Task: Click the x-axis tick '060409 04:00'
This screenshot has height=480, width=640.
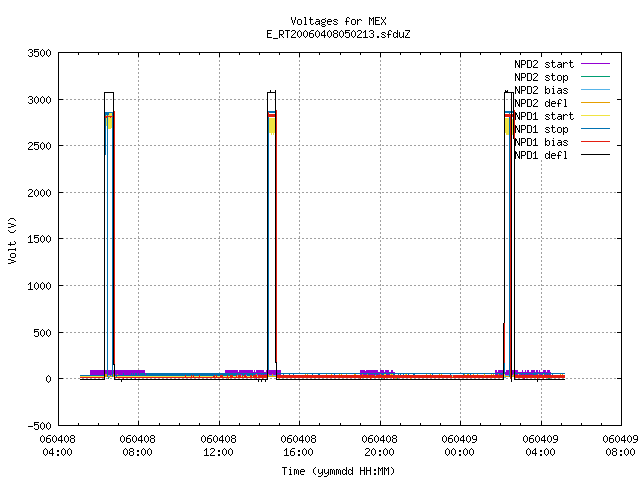Action: 540,446
